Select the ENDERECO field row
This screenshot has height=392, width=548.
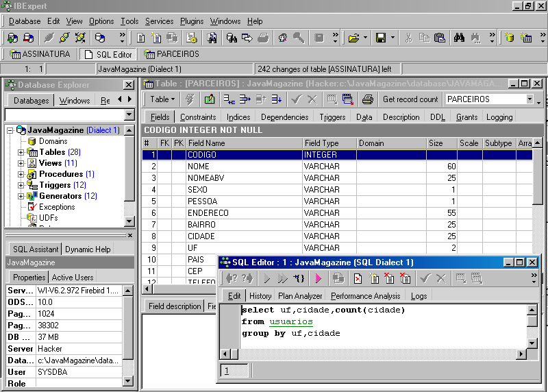[208, 213]
